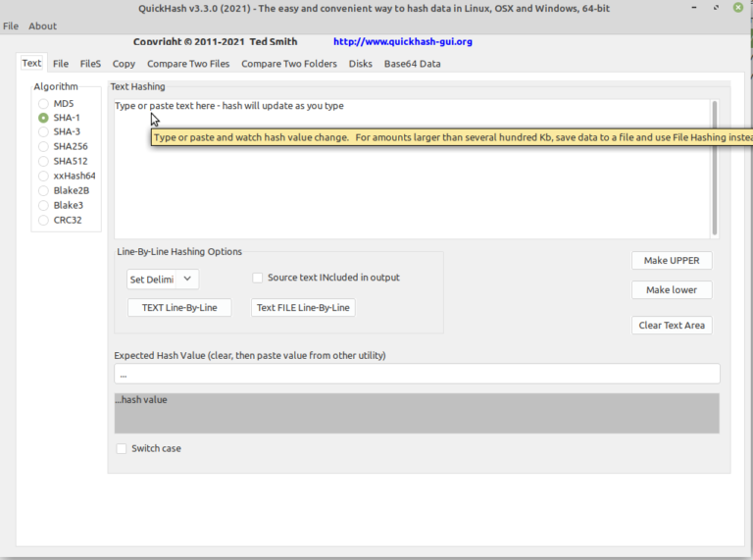Image resolution: width=753 pixels, height=560 pixels.
Task: Visit the quickhash-gui.org website link
Action: 402,42
